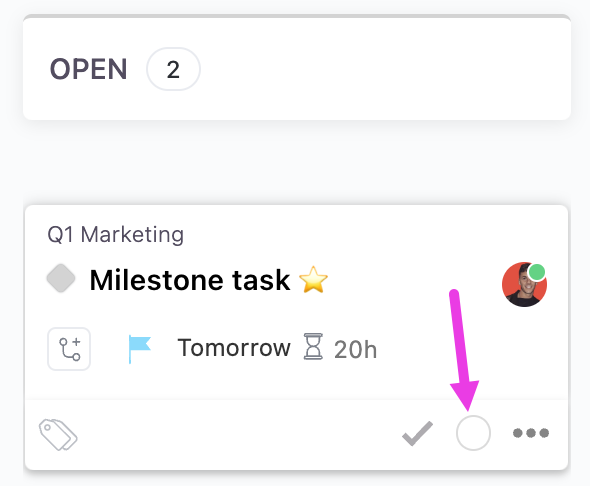Toggle the circle to select this task
Viewport: 590px width, 486px height.
coord(473,433)
